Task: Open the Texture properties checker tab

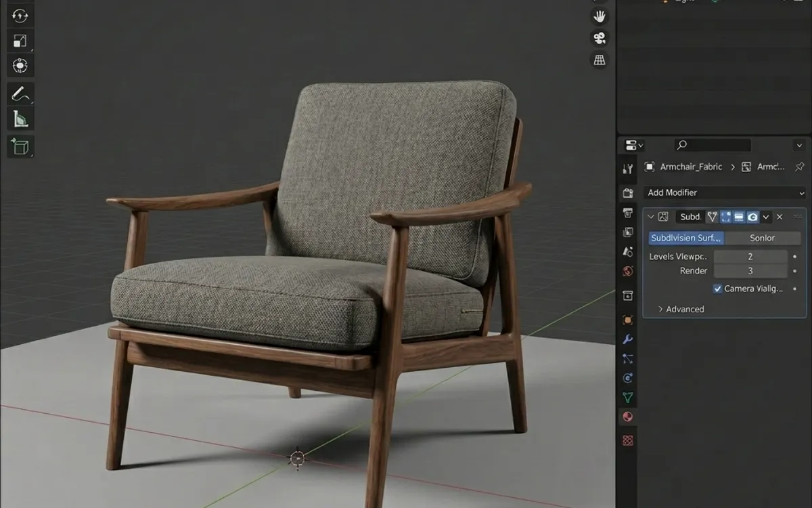Action: (628, 440)
